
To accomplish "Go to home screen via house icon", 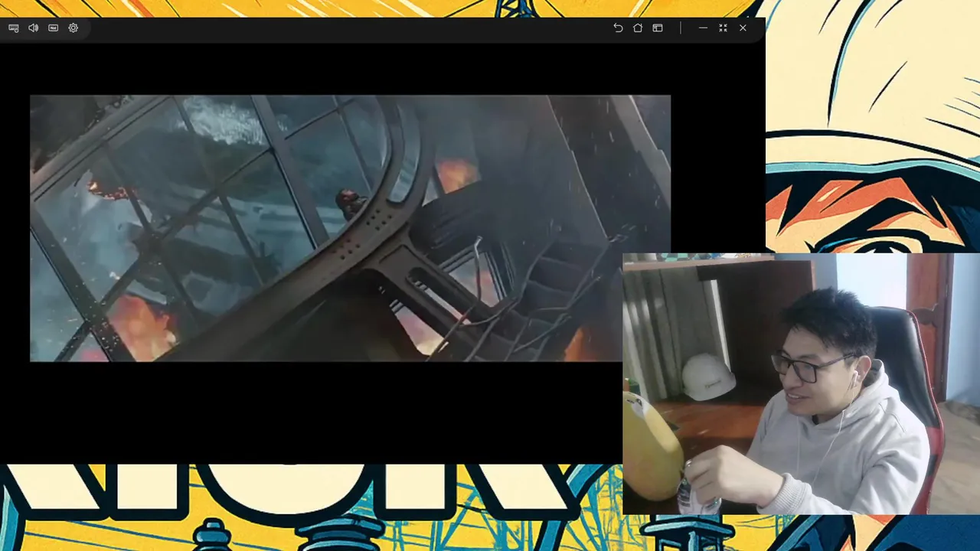I will pyautogui.click(x=638, y=28).
